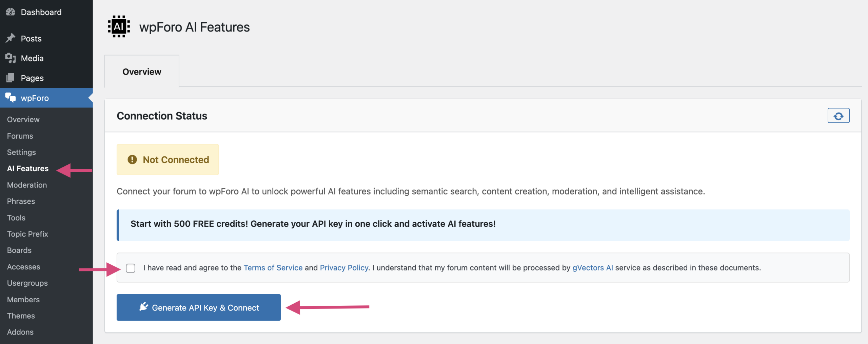The image size is (868, 344).
Task: Click the wpForo AI chip logo
Action: (x=119, y=27)
